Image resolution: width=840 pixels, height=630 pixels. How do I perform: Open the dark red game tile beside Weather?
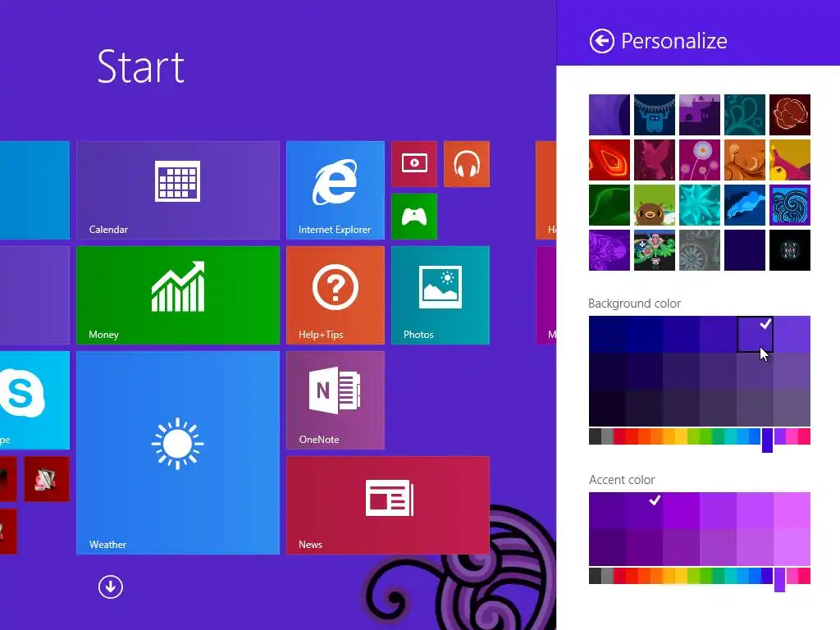coord(47,479)
